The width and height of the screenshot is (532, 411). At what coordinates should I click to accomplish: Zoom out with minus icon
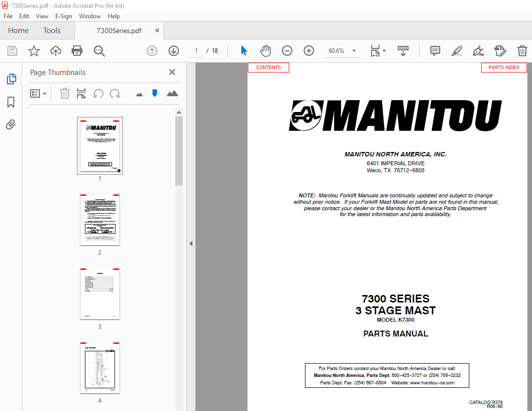click(x=287, y=51)
